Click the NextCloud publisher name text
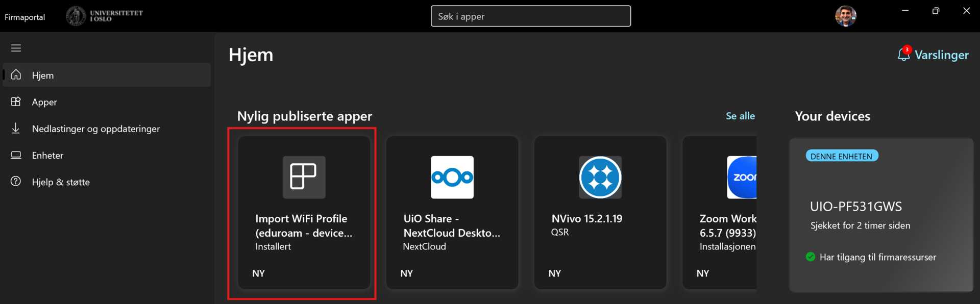The height and width of the screenshot is (304, 980). (424, 246)
